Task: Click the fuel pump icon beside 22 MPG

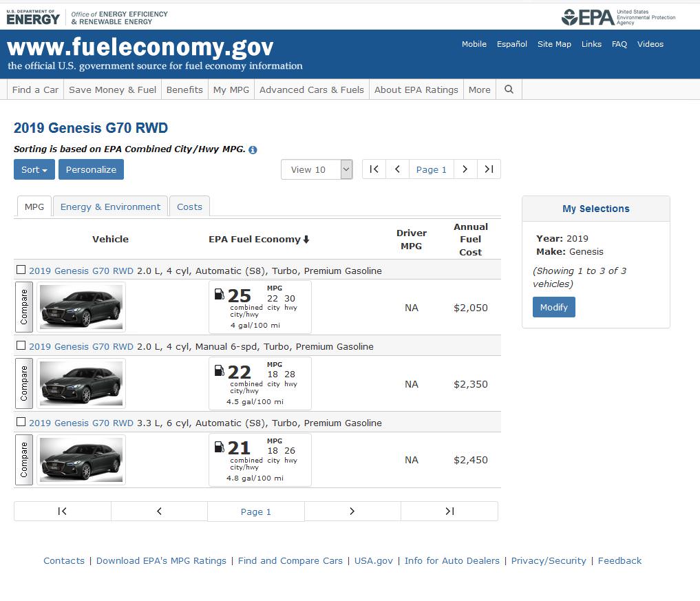Action: [x=219, y=370]
